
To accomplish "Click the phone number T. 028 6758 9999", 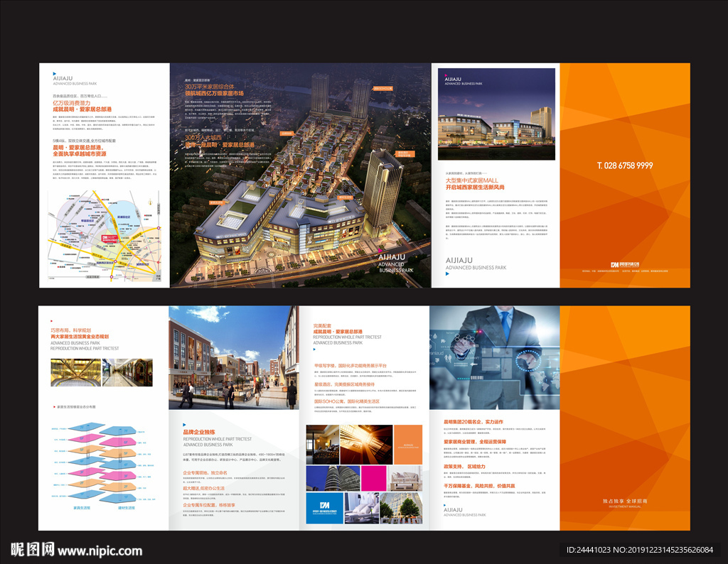I will pos(625,166).
